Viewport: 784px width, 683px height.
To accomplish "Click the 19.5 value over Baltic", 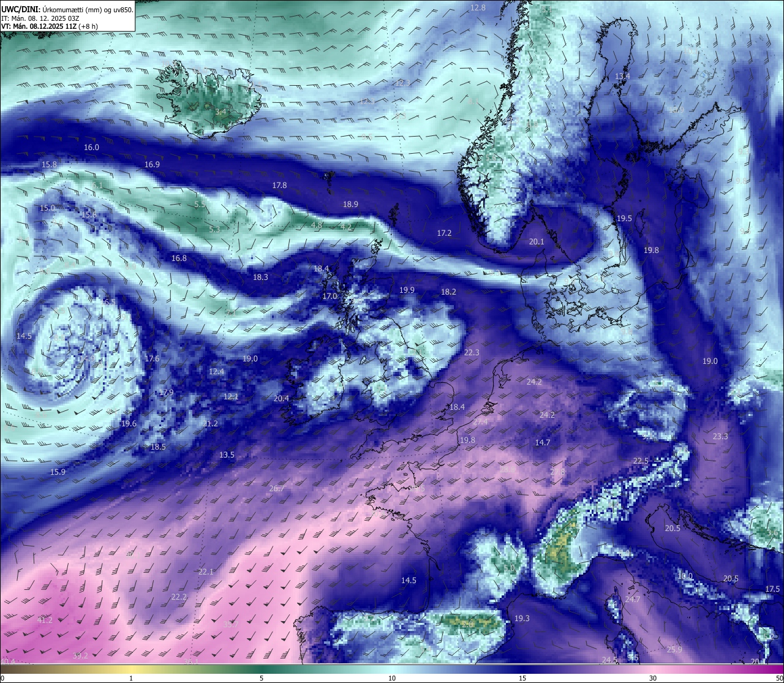I will click(624, 218).
